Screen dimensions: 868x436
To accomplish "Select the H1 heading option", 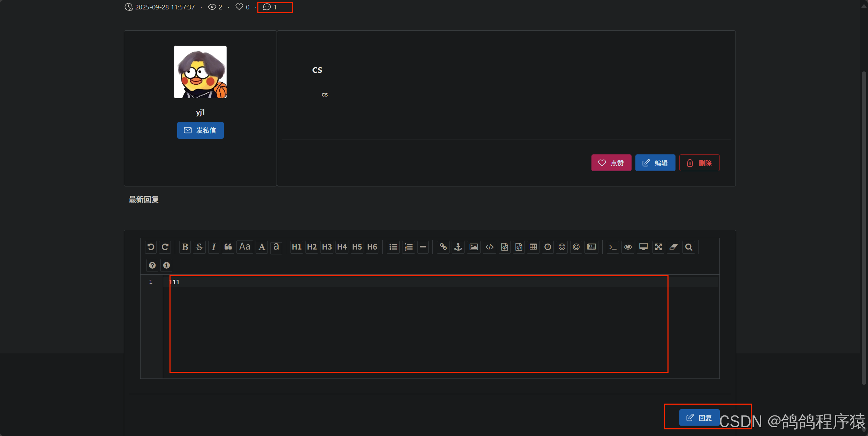I will 296,247.
